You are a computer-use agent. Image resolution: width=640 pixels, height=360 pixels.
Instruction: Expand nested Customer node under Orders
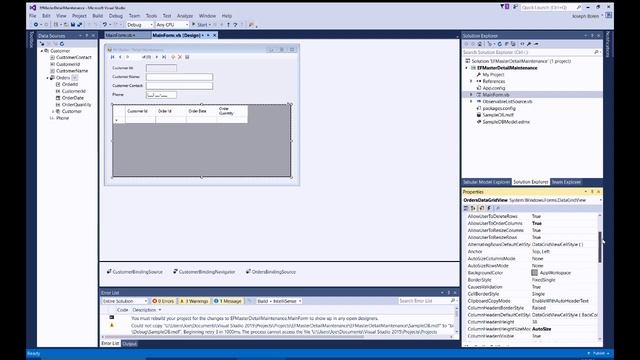53,111
